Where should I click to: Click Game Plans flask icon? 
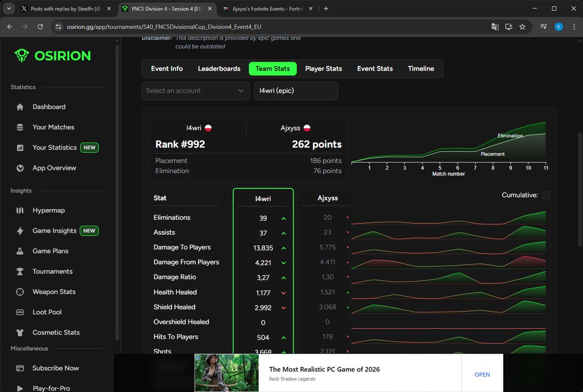[x=20, y=251]
